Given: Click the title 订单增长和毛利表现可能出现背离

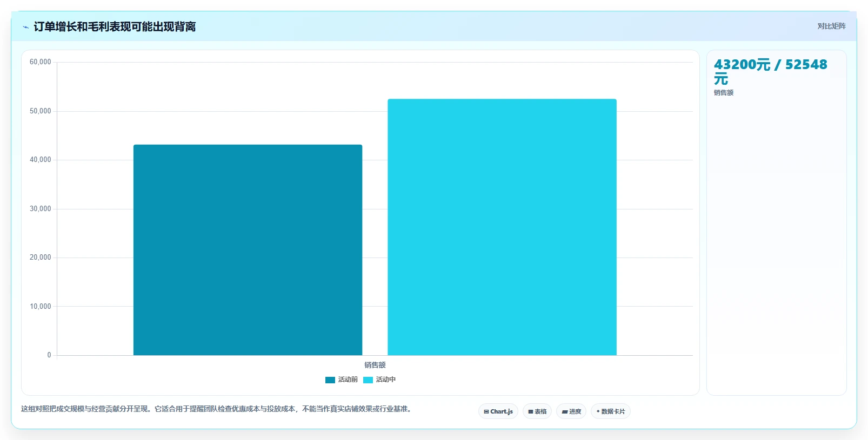Looking at the screenshot, I should click(x=115, y=26).
